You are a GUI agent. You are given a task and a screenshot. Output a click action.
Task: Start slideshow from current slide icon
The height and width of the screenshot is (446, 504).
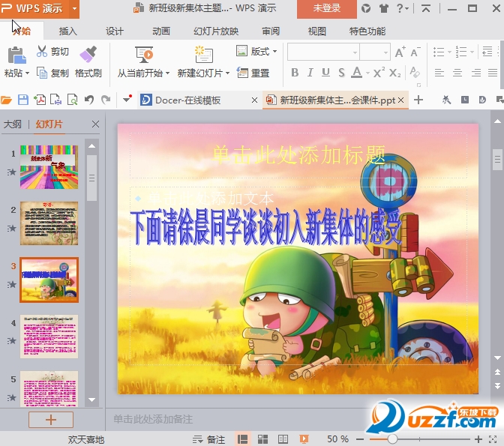144,55
